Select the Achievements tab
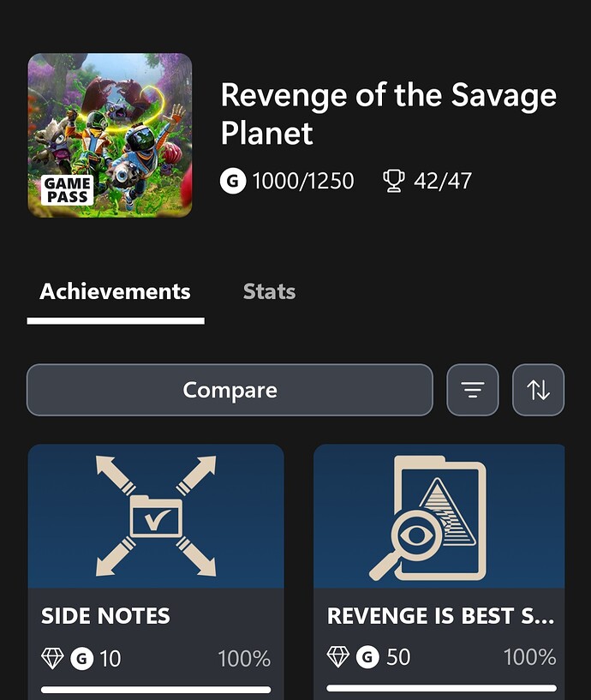This screenshot has height=700, width=591. click(115, 291)
